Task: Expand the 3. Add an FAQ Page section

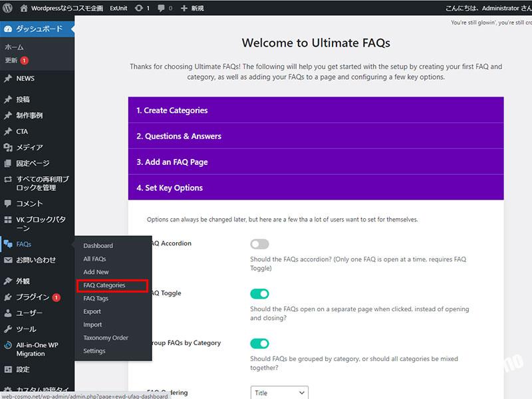Action: coord(315,162)
